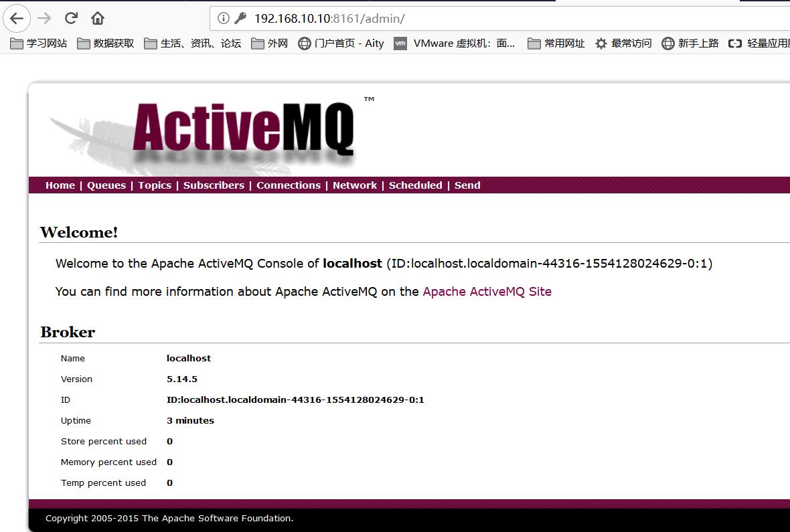
Task: Click the Version label in Broker table
Action: pos(76,379)
